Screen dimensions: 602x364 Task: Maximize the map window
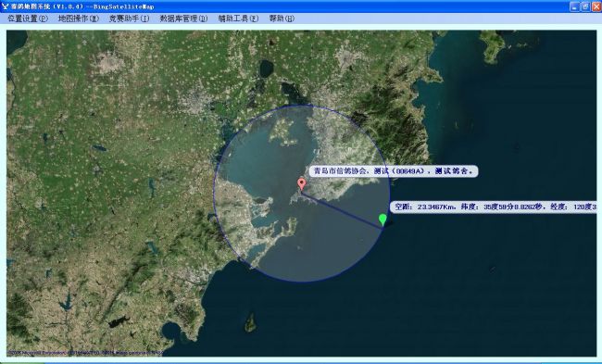[x=585, y=6]
